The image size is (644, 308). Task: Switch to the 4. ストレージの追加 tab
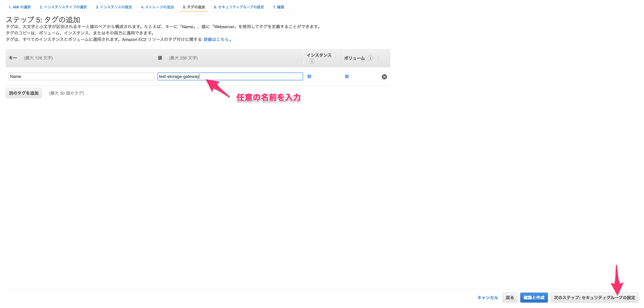(x=157, y=7)
